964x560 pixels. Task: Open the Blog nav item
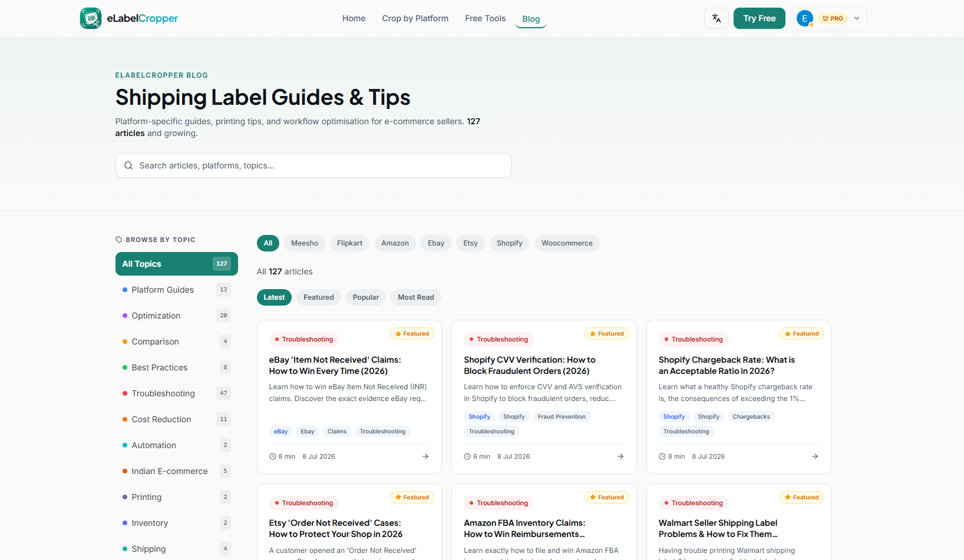(531, 19)
